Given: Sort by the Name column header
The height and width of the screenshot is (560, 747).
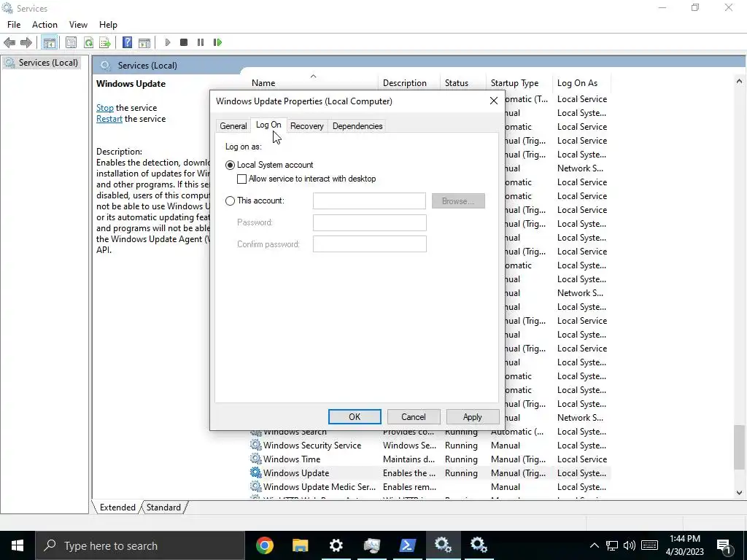Looking at the screenshot, I should (x=314, y=83).
